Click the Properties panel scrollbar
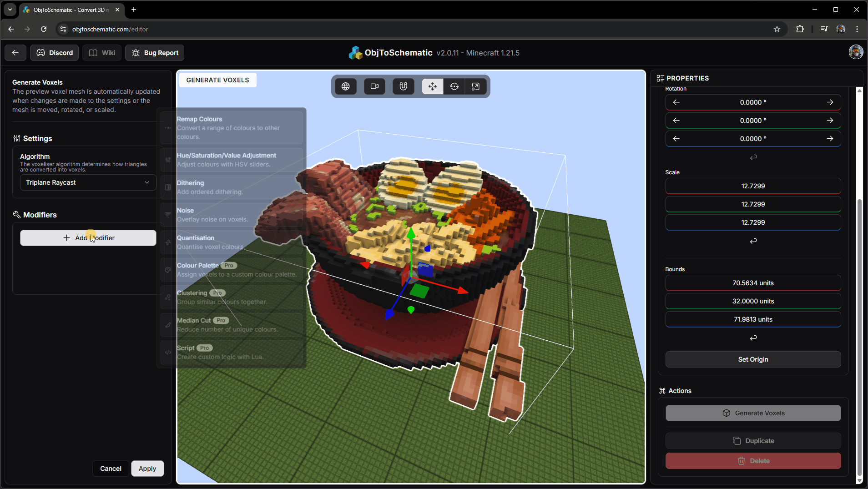Viewport: 868px width, 489px height. 859,337
